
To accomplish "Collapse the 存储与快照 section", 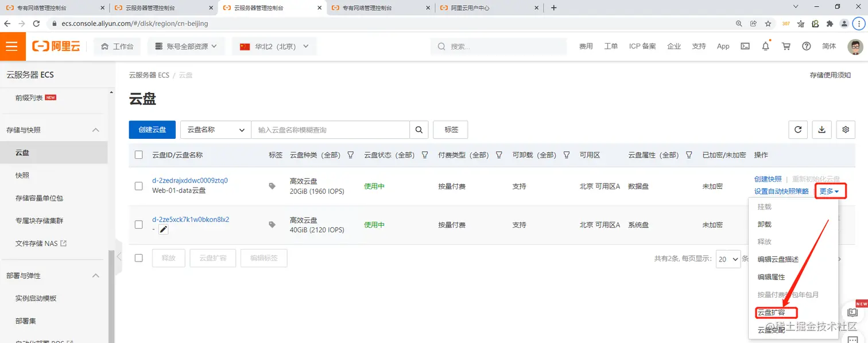I will coord(96,130).
